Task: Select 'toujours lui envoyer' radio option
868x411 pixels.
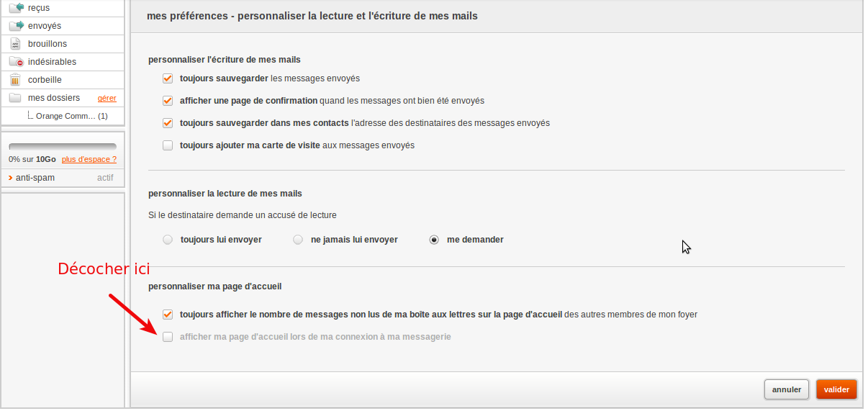Action: (168, 240)
